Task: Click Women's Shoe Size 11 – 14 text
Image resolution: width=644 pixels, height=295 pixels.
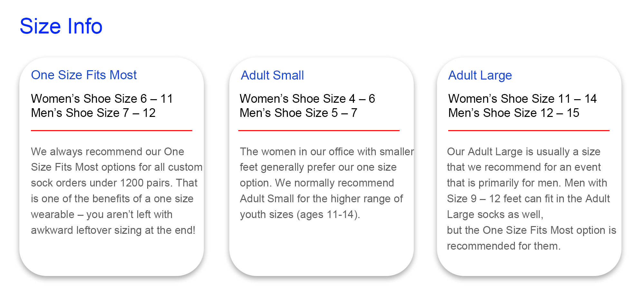Action: [522, 99]
